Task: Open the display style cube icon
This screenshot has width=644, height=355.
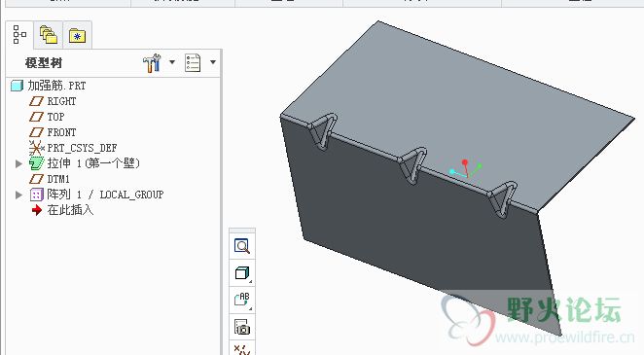Action: click(242, 273)
